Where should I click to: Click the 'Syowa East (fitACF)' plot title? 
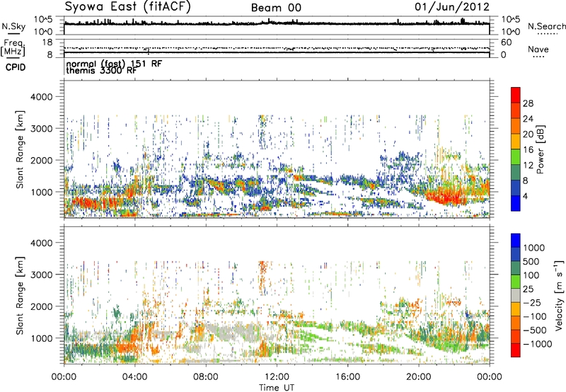(128, 6)
